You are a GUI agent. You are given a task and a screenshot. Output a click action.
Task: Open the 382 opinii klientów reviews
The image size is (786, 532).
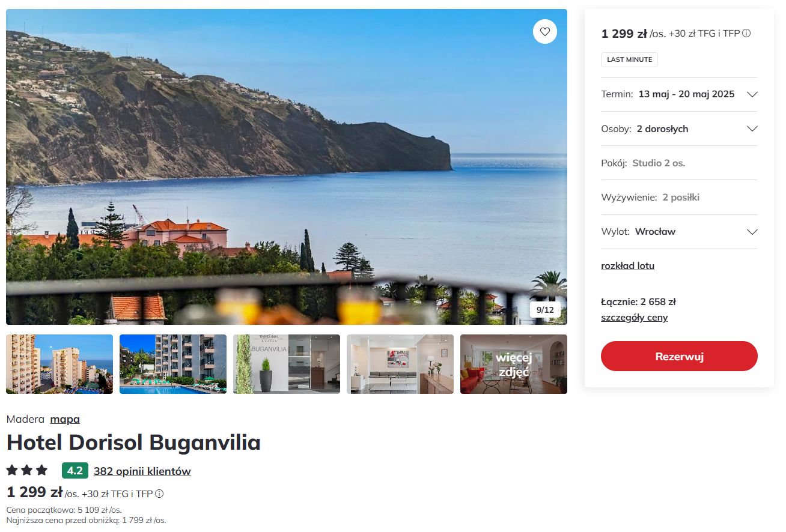(x=142, y=471)
